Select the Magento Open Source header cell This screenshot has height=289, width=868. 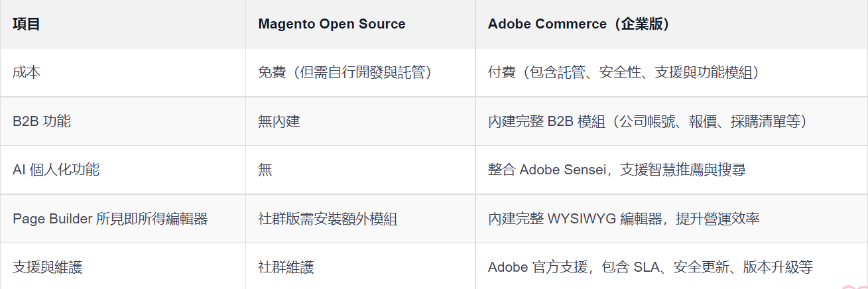pyautogui.click(x=332, y=25)
